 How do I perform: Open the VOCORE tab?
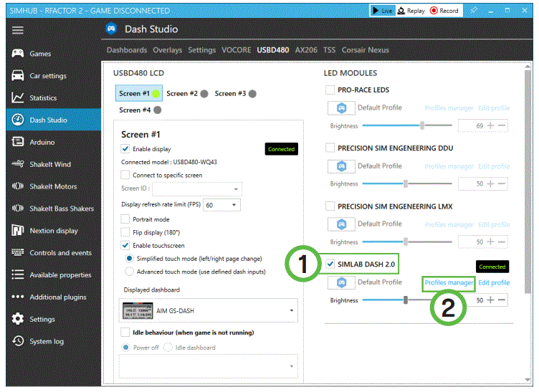[x=236, y=50]
